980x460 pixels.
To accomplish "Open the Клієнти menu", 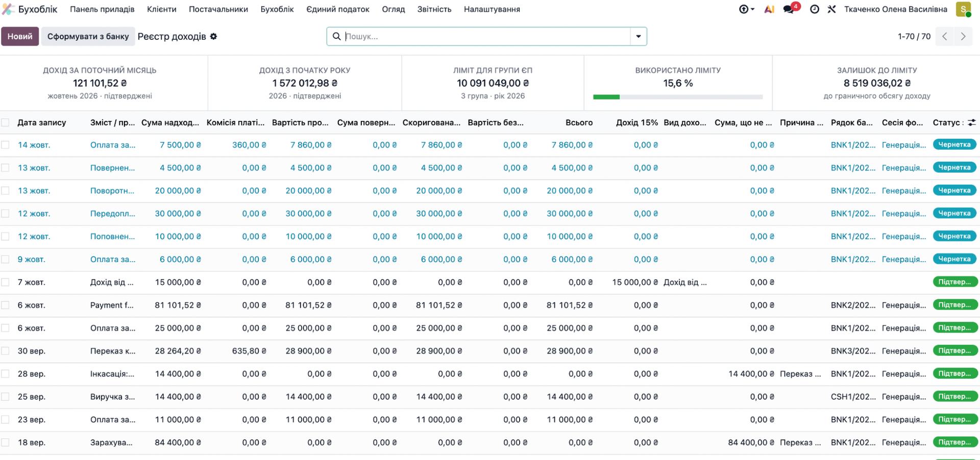I will pyautogui.click(x=161, y=9).
